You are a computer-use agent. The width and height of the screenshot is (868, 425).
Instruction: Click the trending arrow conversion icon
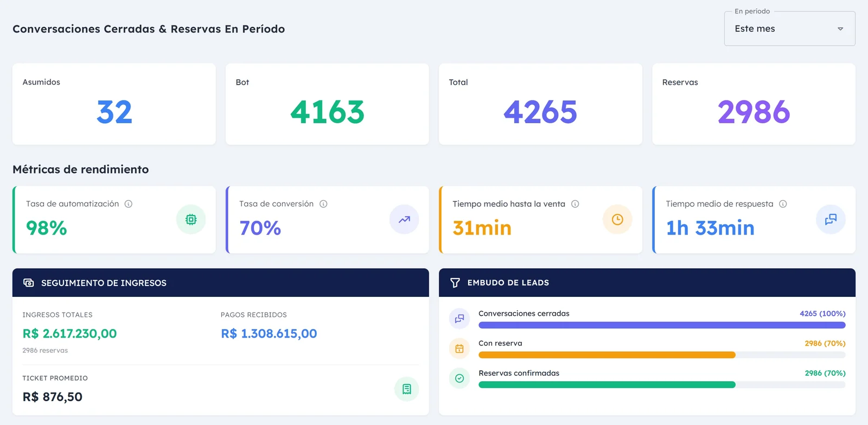(404, 219)
